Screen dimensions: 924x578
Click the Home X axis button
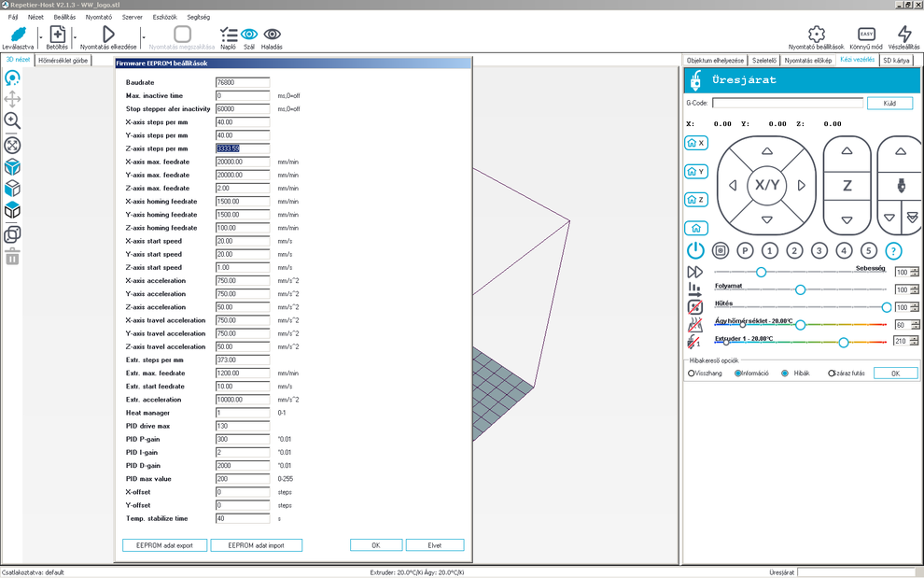[x=695, y=143]
